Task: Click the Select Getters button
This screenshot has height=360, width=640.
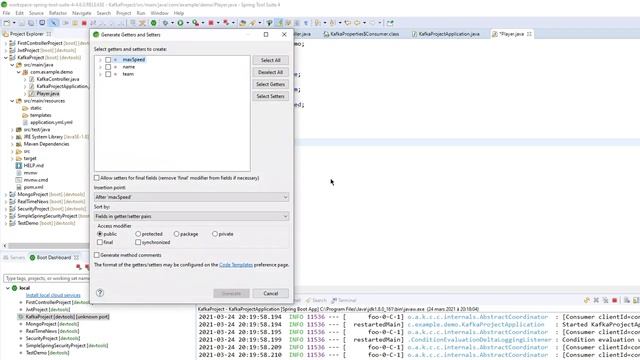Action: tap(271, 84)
